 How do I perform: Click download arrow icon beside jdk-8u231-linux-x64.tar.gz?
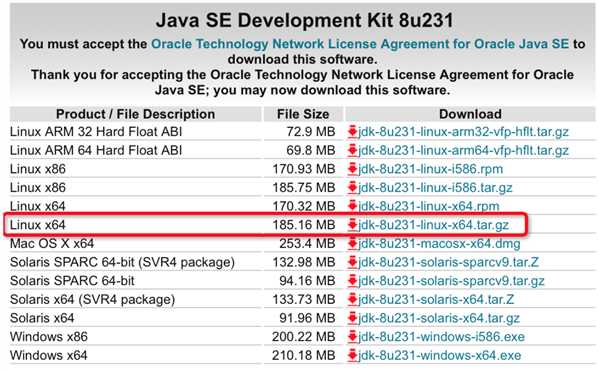(x=352, y=225)
